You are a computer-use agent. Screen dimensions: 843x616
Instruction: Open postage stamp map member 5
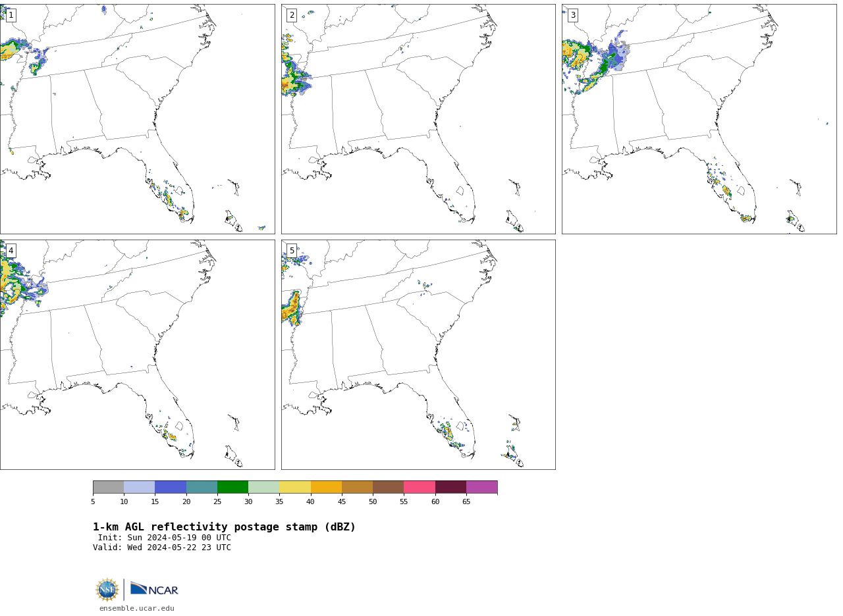click(418, 355)
